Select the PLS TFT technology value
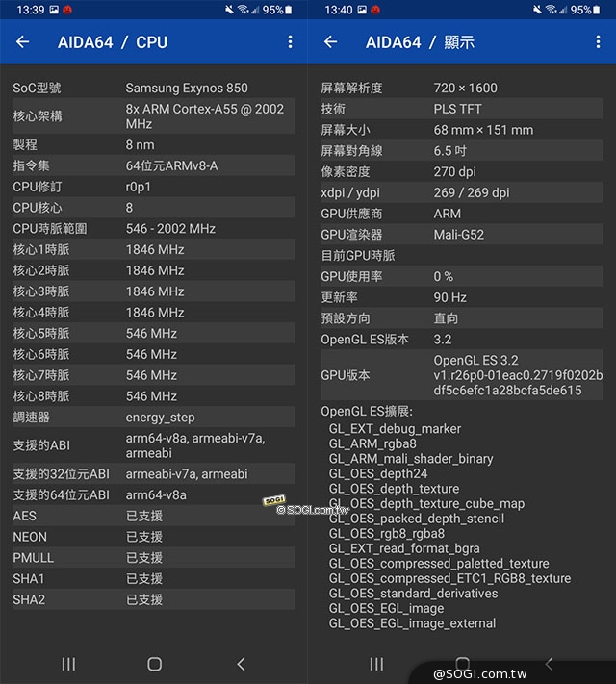Viewport: 616px width, 684px height. pyautogui.click(x=457, y=109)
